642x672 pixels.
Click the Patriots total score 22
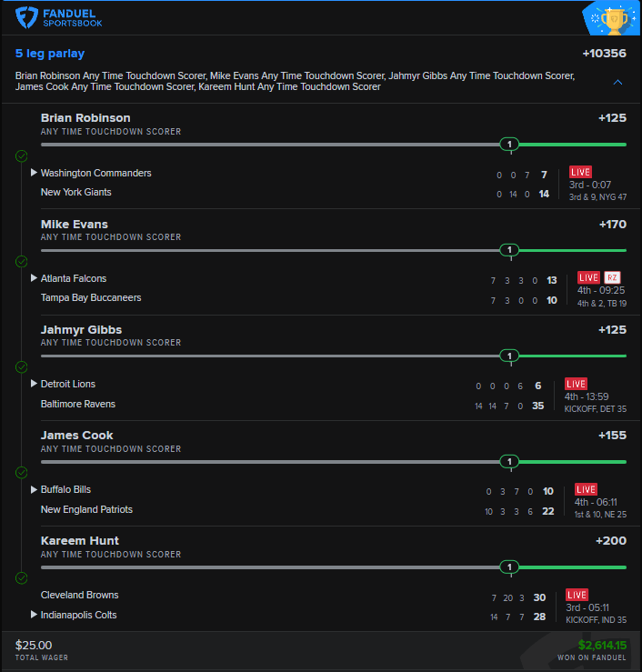pos(547,511)
